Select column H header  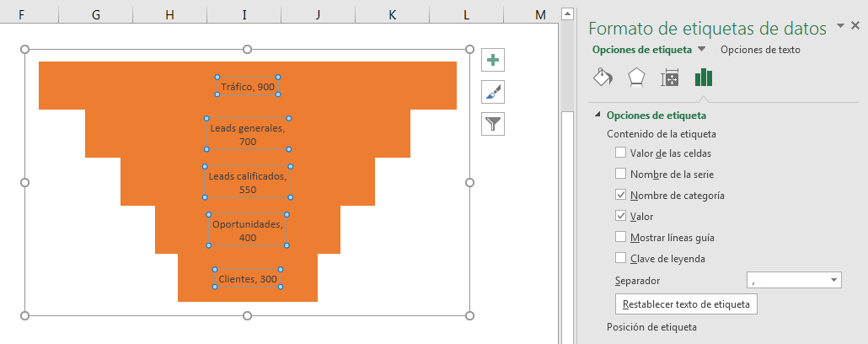tap(170, 14)
